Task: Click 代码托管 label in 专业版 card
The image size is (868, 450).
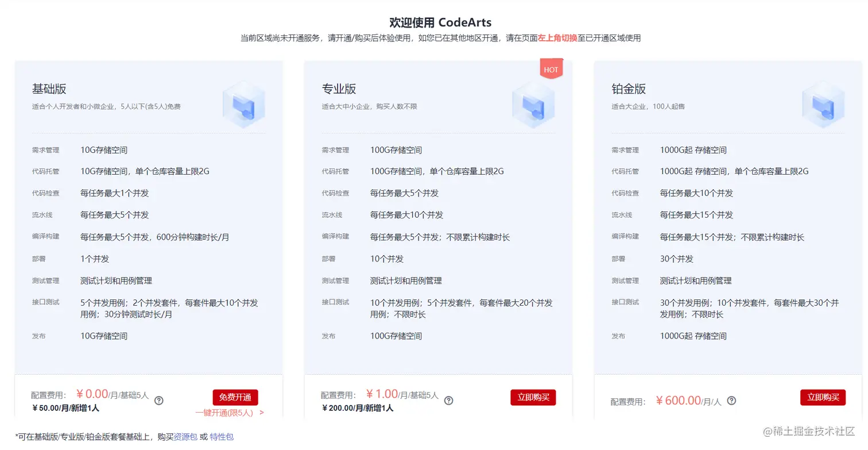Action: click(x=336, y=171)
